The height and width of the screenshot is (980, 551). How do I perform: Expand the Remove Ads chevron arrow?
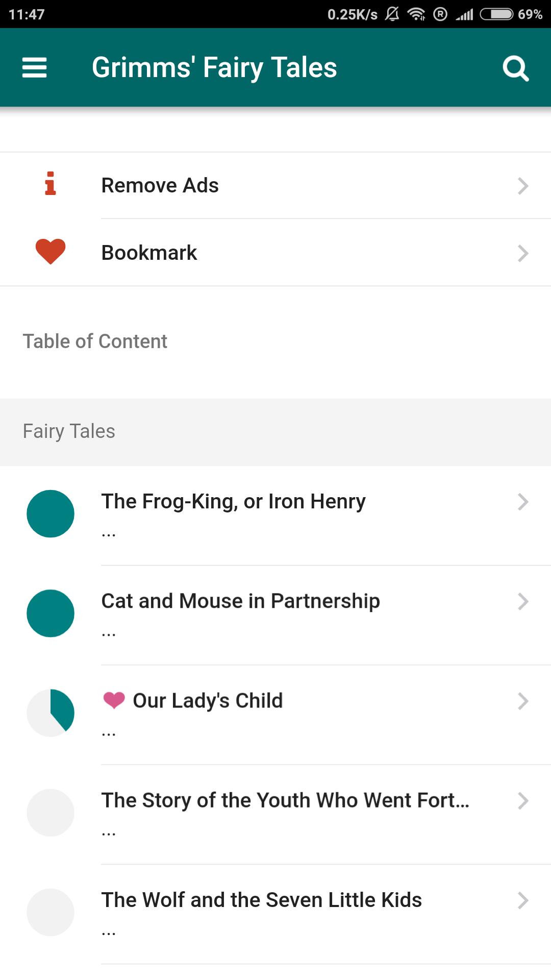pyautogui.click(x=522, y=186)
